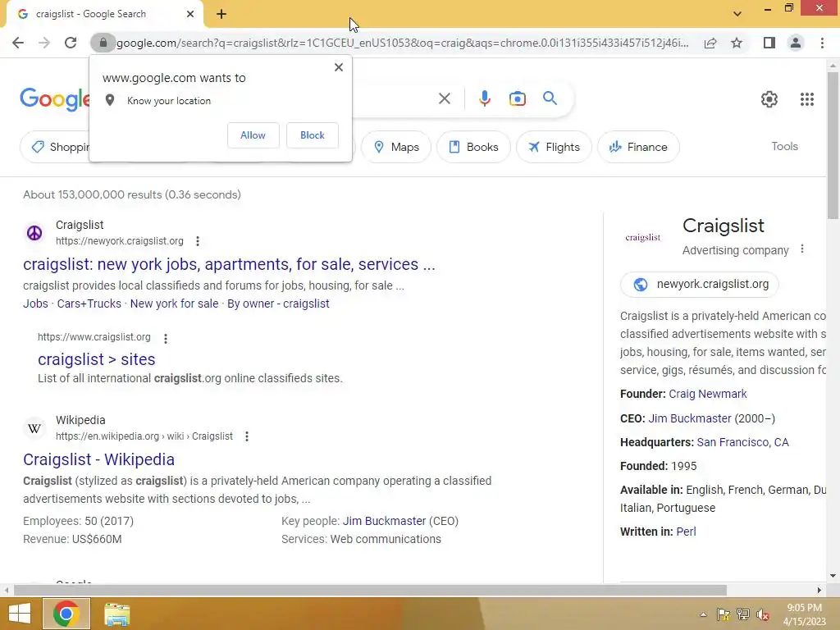This screenshot has width=840, height=630.
Task: Open the Jobs sitelink
Action: [35, 304]
